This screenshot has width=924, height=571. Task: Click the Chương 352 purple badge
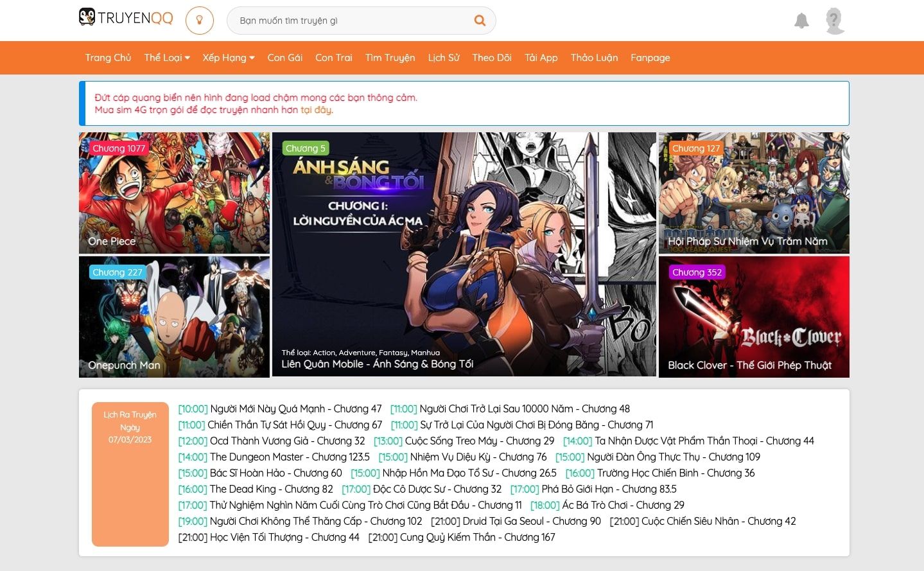pyautogui.click(x=697, y=272)
